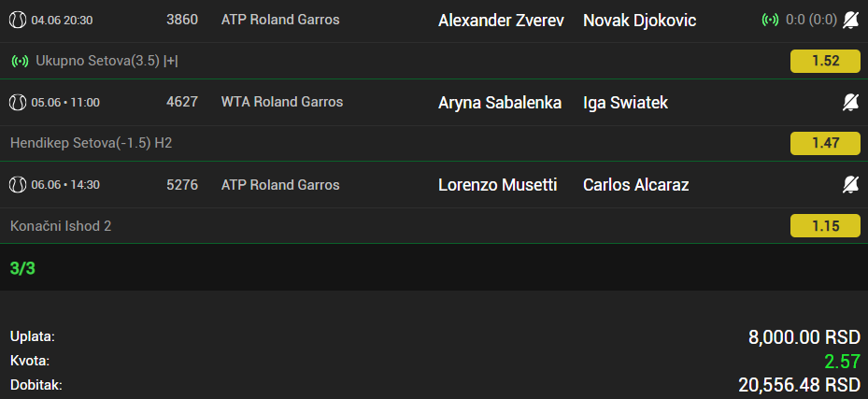Toggle notification bell for Sabalenka vs Swiatek
The width and height of the screenshot is (868, 399).
pos(851,103)
